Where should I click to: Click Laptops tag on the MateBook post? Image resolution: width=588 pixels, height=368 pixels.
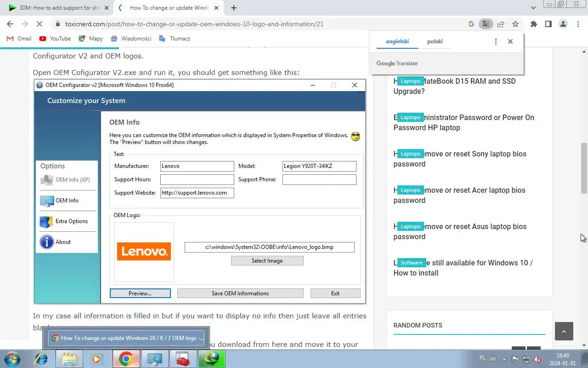pos(410,81)
